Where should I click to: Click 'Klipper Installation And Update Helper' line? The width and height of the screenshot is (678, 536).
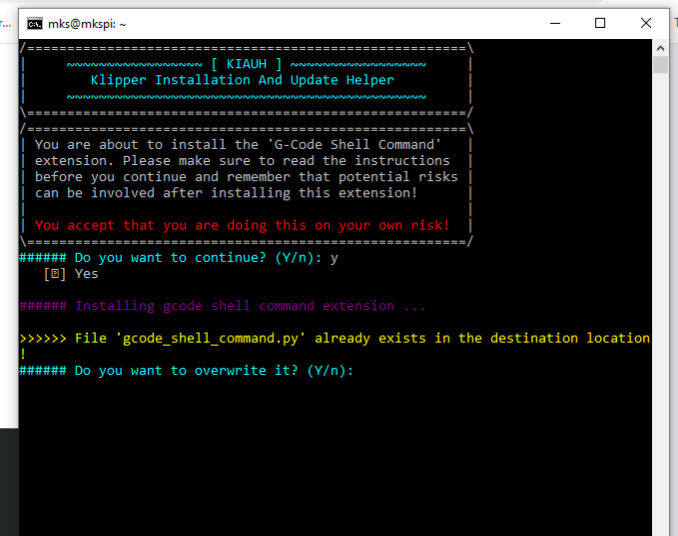point(243,80)
